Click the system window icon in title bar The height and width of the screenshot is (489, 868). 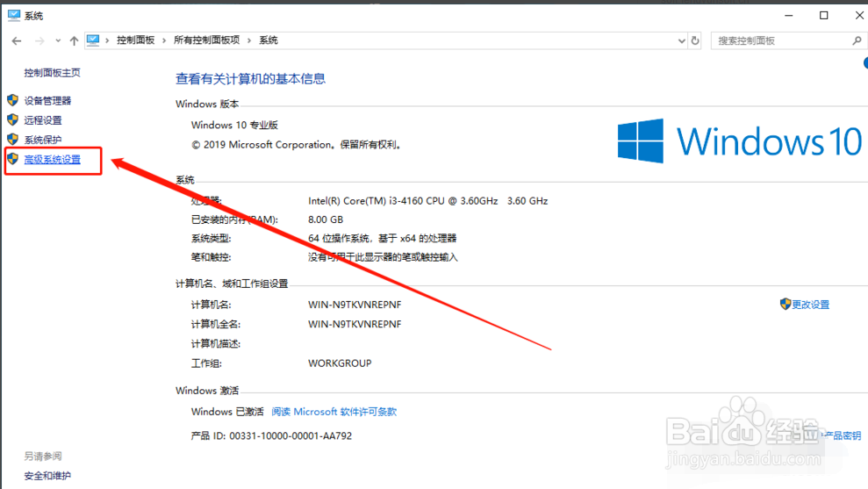[x=14, y=16]
